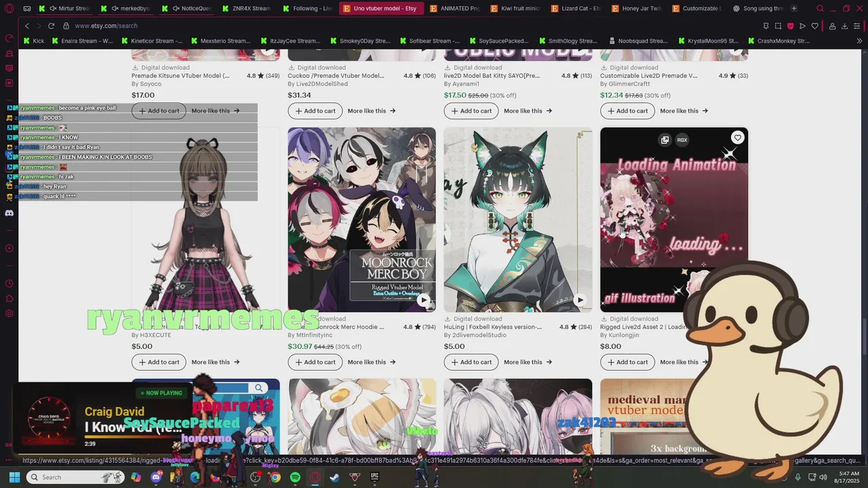Open Discord from the taskbar
Viewport: 868px width, 488px height.
point(156,477)
